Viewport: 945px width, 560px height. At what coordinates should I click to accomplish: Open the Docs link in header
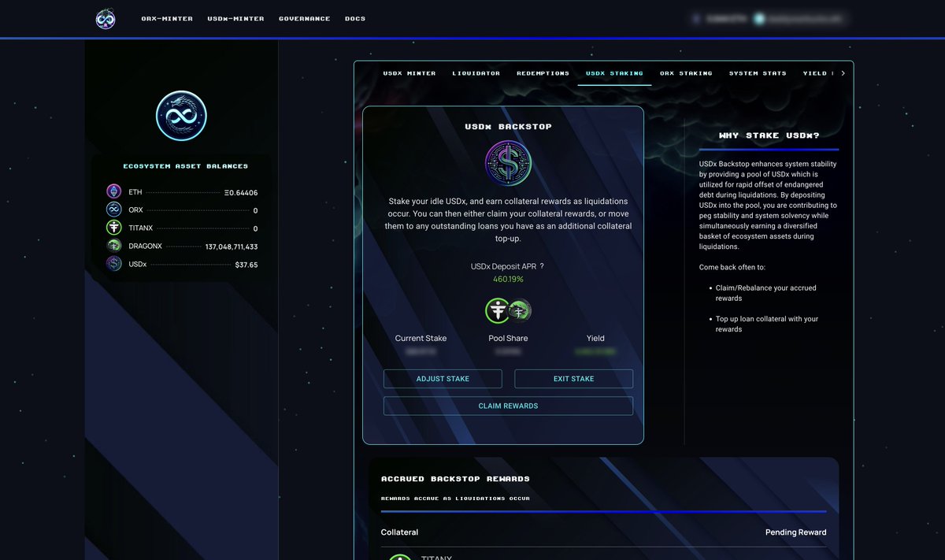click(355, 19)
